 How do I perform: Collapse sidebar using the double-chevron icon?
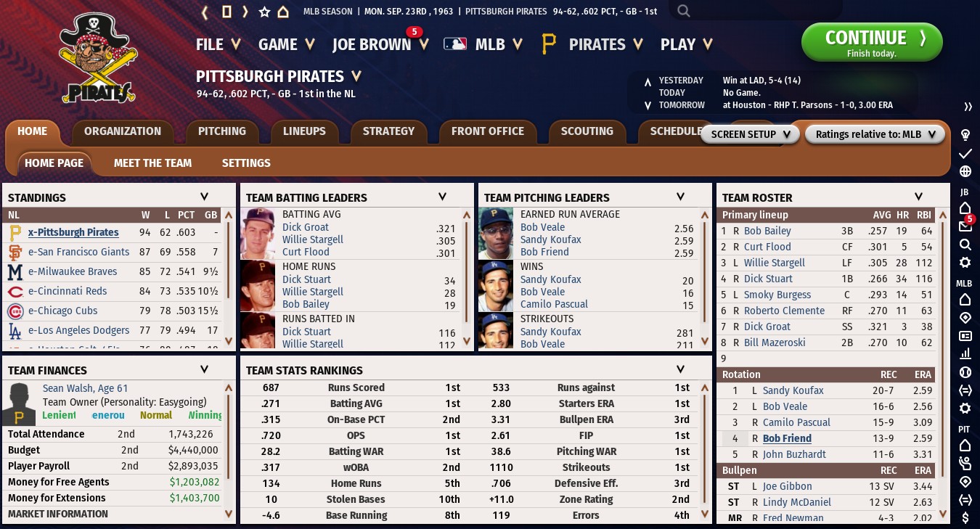pyautogui.click(x=967, y=107)
